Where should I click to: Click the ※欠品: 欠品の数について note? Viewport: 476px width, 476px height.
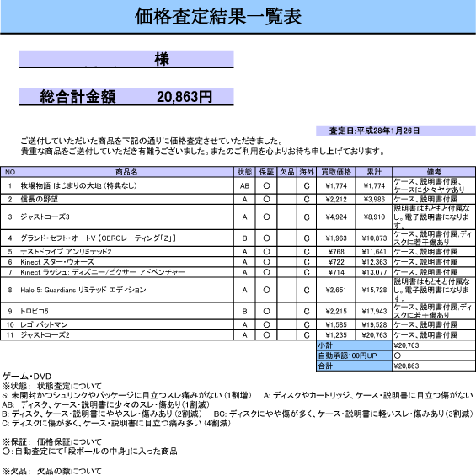[x=51, y=471]
